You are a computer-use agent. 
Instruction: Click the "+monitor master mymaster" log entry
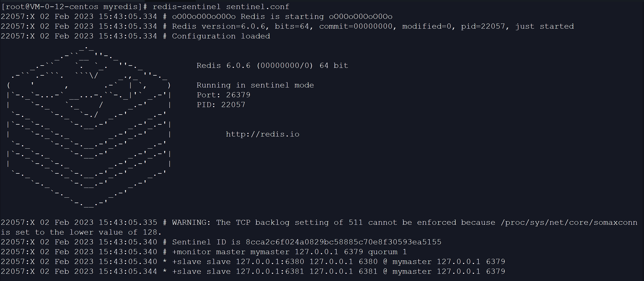point(231,252)
